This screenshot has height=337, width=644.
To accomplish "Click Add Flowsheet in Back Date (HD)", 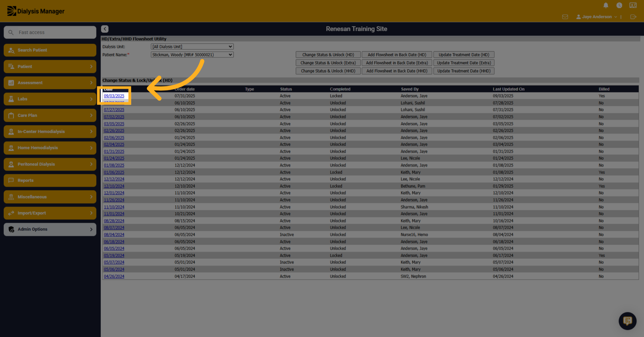I will click(397, 55).
